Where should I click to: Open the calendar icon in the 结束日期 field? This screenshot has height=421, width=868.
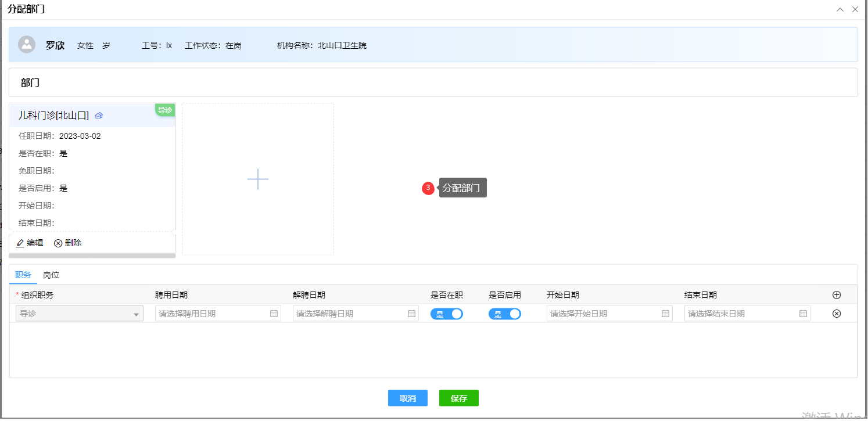pos(803,314)
